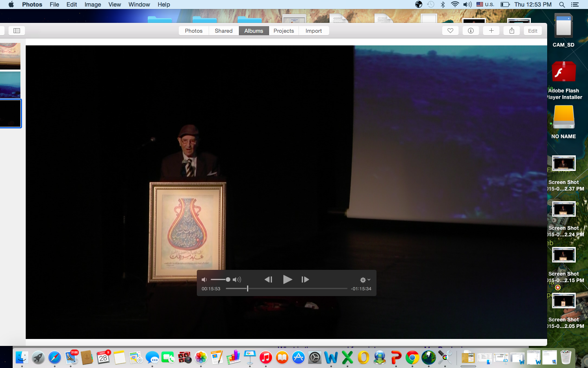Go to the Import tab
The image size is (588, 368).
(x=314, y=31)
